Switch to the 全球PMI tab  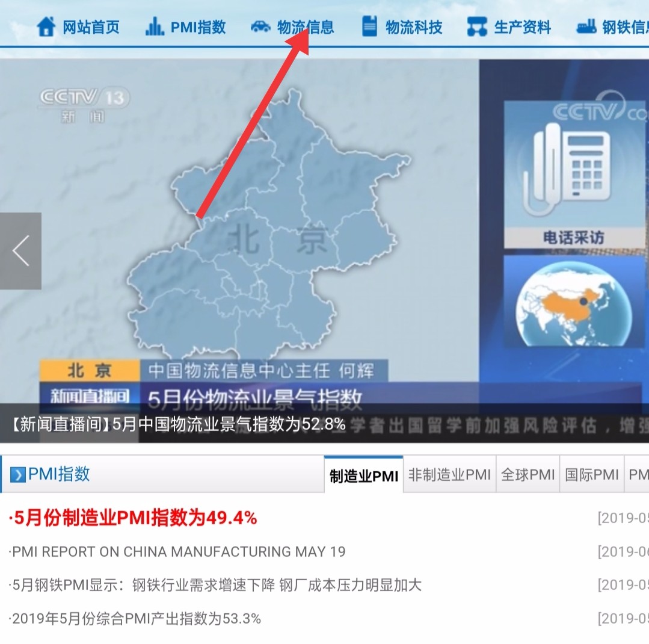(528, 474)
